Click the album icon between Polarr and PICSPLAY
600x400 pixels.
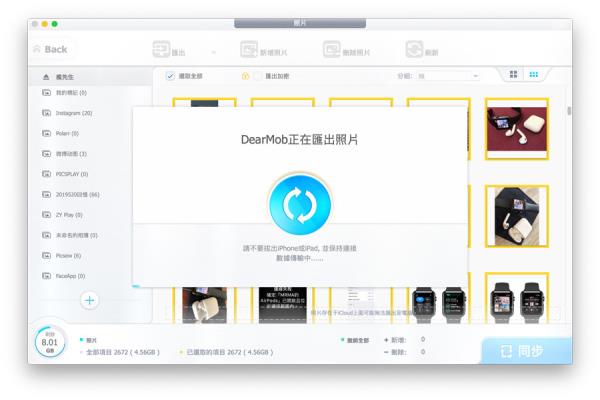tap(46, 153)
